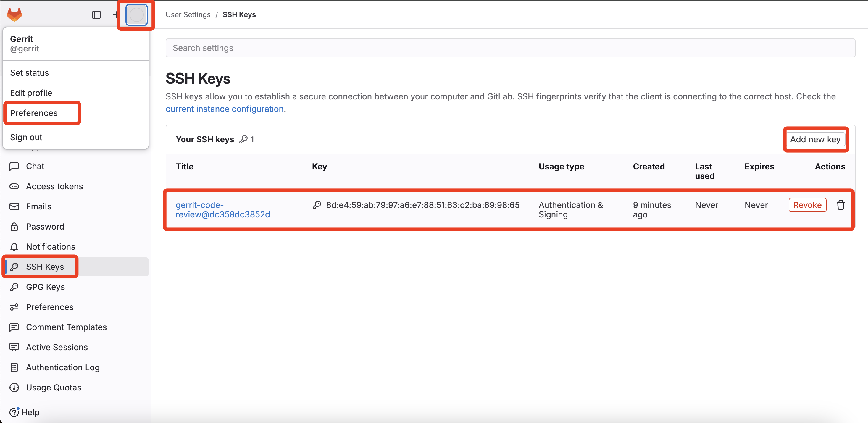Screen dimensions: 868x423
Task: Focus the Search settings field
Action: [510, 48]
